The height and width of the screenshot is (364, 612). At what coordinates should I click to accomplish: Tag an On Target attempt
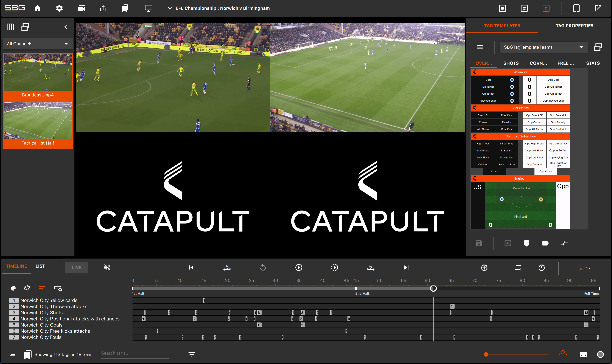pyautogui.click(x=488, y=87)
